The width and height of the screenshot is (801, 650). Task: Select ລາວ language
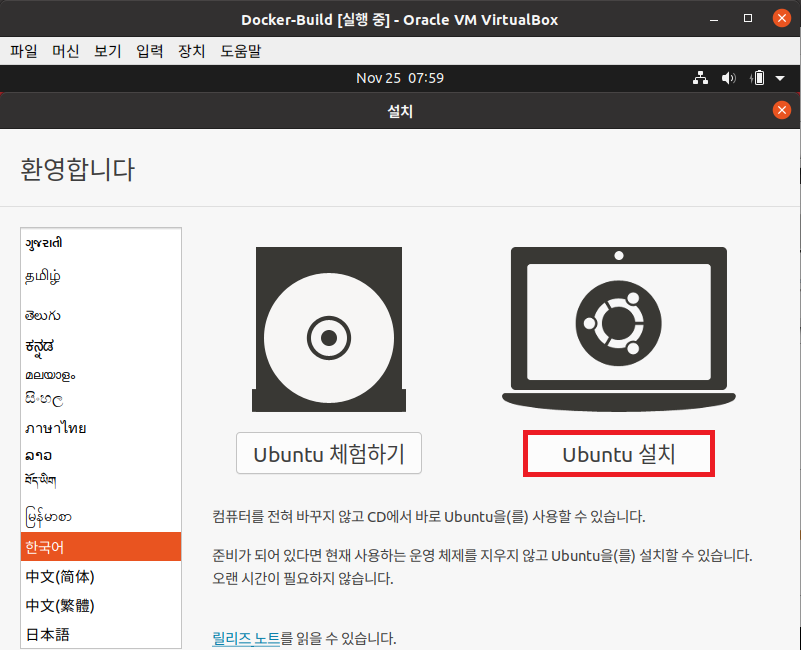(101, 455)
